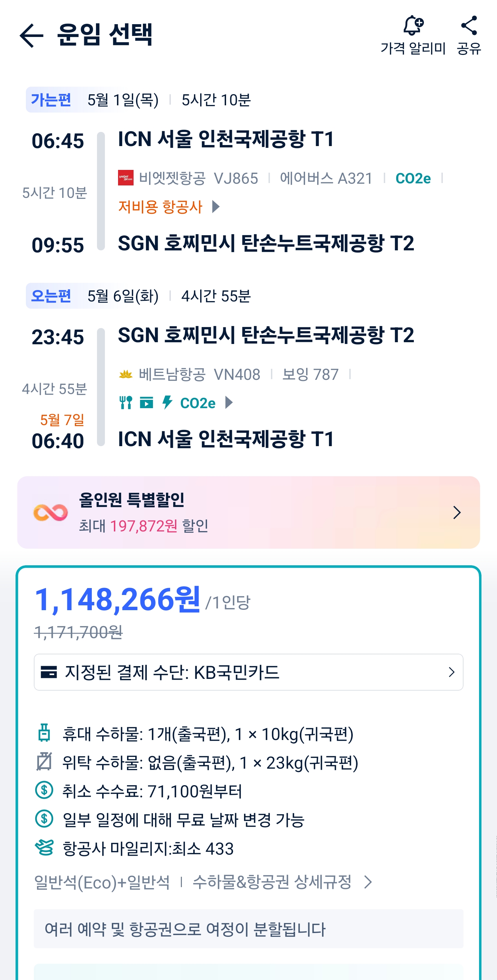This screenshot has width=497, height=980.
Task: Tap the all-in-one discount infinity logo
Action: coord(51,512)
